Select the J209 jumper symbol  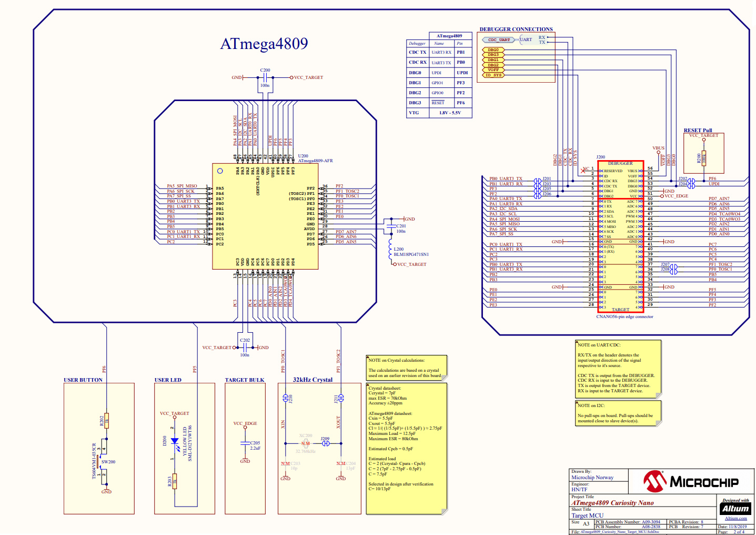[325, 443]
